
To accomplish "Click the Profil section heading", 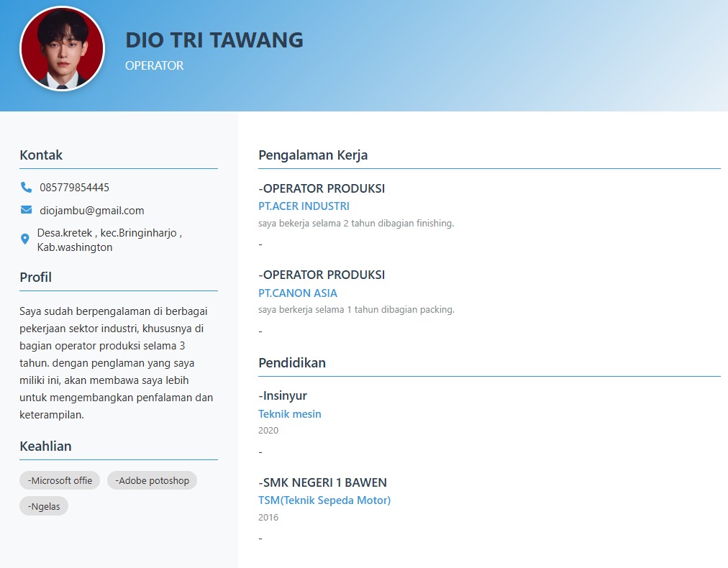I will (35, 277).
